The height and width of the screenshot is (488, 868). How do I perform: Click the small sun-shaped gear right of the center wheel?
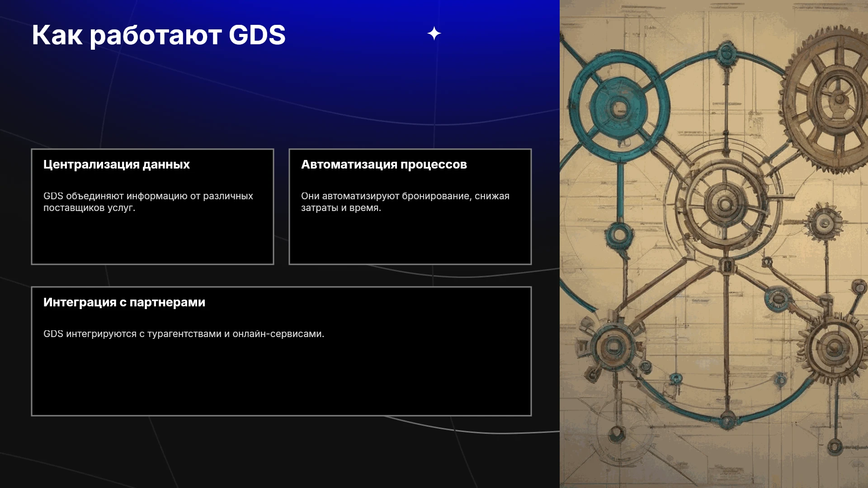pos(825,222)
